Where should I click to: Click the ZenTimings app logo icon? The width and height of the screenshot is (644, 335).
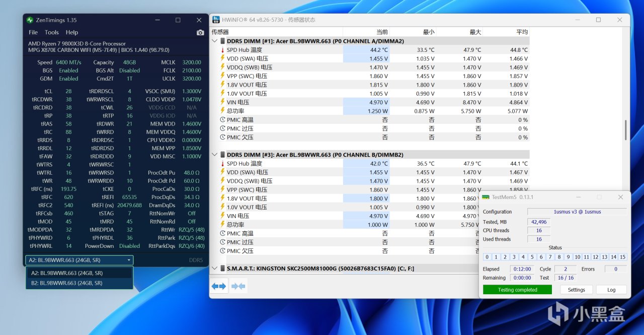[30, 20]
